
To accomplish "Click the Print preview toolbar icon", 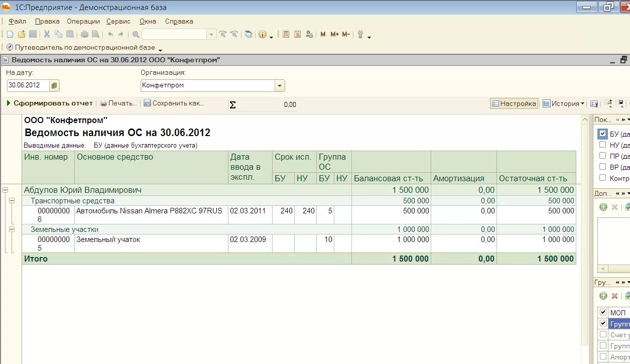I will (95, 35).
